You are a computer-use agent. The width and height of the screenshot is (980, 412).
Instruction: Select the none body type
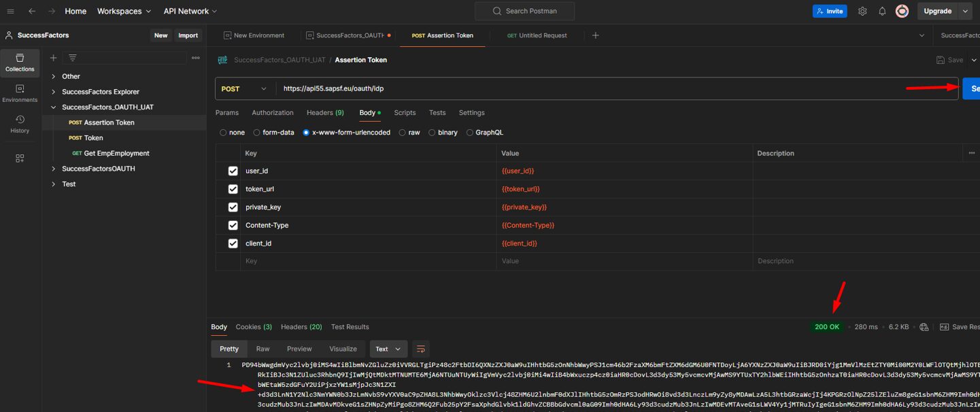[x=223, y=133]
